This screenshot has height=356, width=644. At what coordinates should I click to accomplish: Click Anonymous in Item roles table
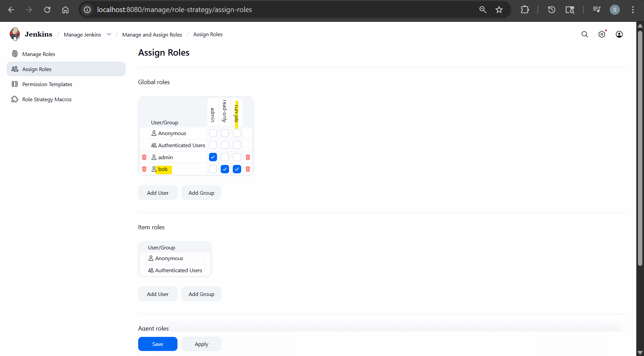[169, 258]
